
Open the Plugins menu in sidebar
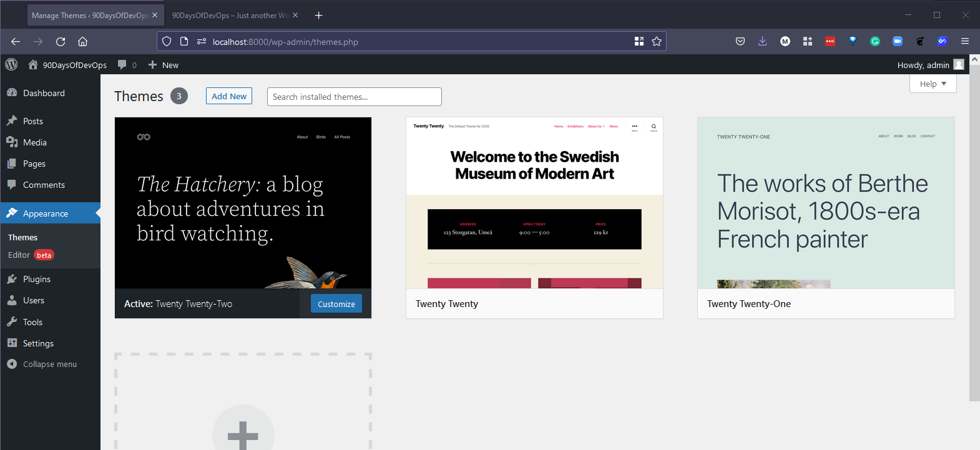point(36,279)
